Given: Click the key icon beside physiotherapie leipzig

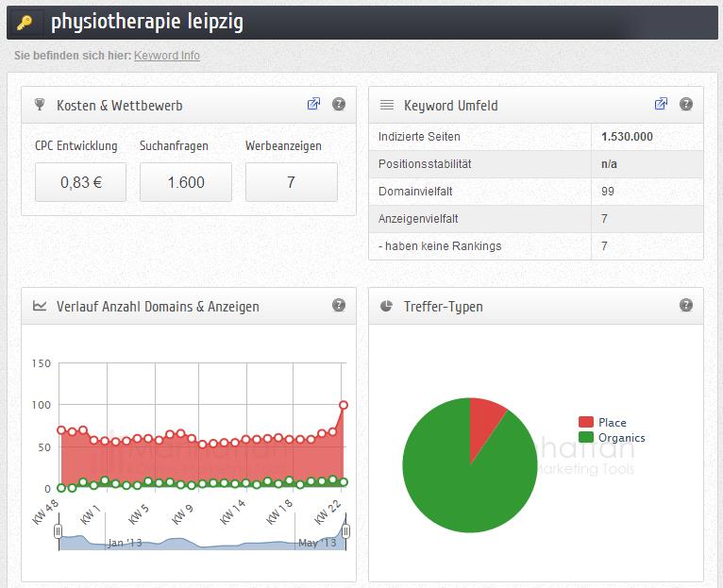Looking at the screenshot, I should [25, 22].
